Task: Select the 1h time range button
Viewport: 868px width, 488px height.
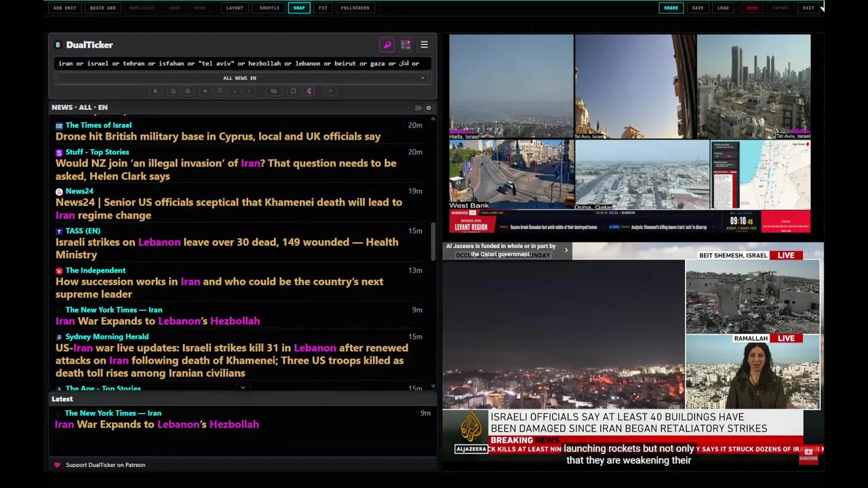Action: click(273, 91)
